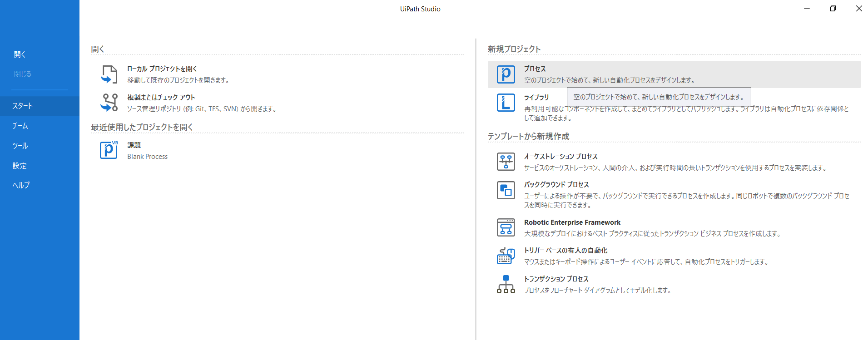Click the トランザクション プロセス flowchart icon
The image size is (868, 340).
[506, 284]
